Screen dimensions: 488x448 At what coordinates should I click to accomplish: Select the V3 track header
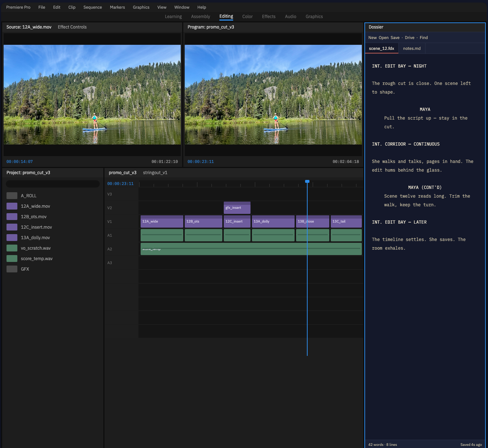click(121, 194)
